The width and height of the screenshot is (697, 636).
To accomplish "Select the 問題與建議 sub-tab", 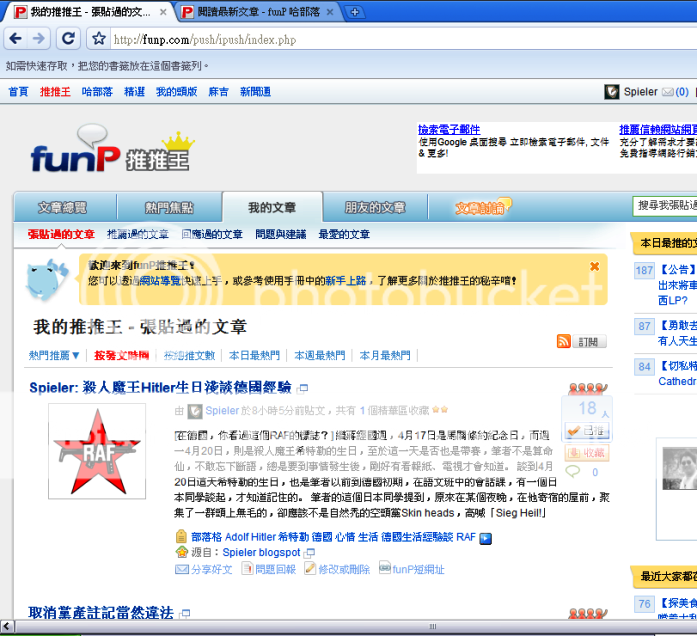I will (280, 234).
